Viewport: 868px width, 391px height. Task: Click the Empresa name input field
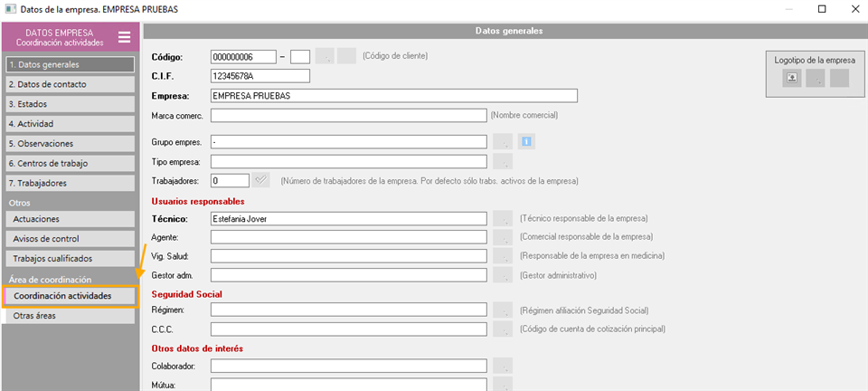coord(394,96)
